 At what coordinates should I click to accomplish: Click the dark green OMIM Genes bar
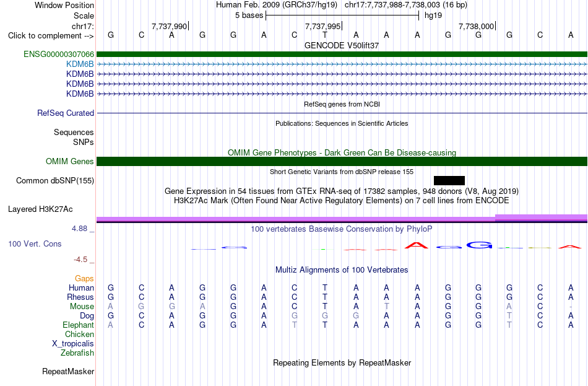pos(342,162)
